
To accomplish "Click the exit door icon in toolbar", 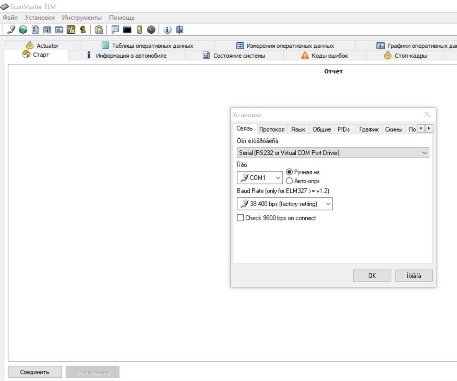I will tap(180, 30).
